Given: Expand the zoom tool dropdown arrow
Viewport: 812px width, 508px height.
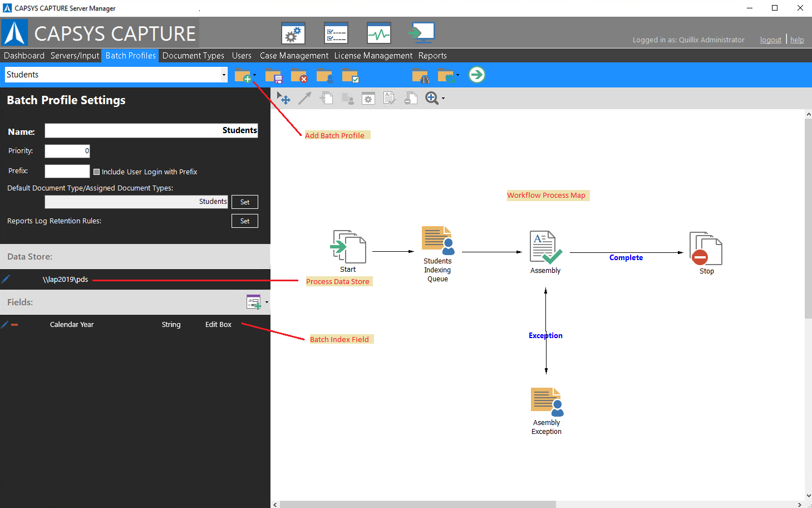Looking at the screenshot, I should 443,99.
